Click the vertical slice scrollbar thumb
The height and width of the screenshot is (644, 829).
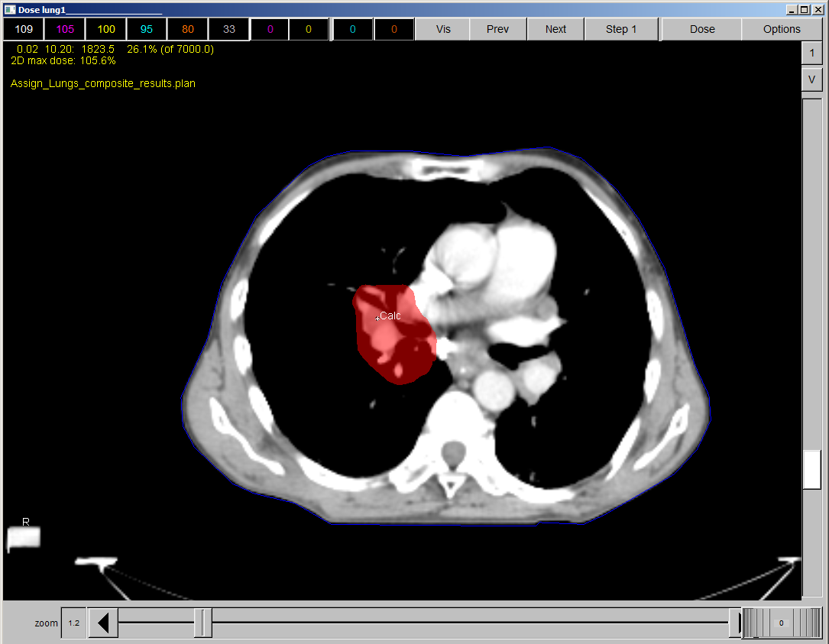tap(811, 469)
